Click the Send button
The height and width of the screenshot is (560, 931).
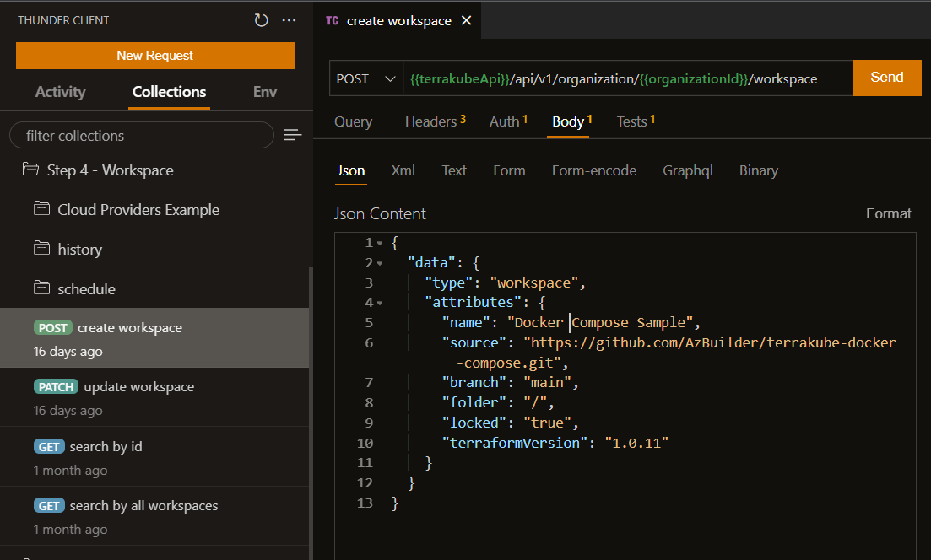point(886,78)
